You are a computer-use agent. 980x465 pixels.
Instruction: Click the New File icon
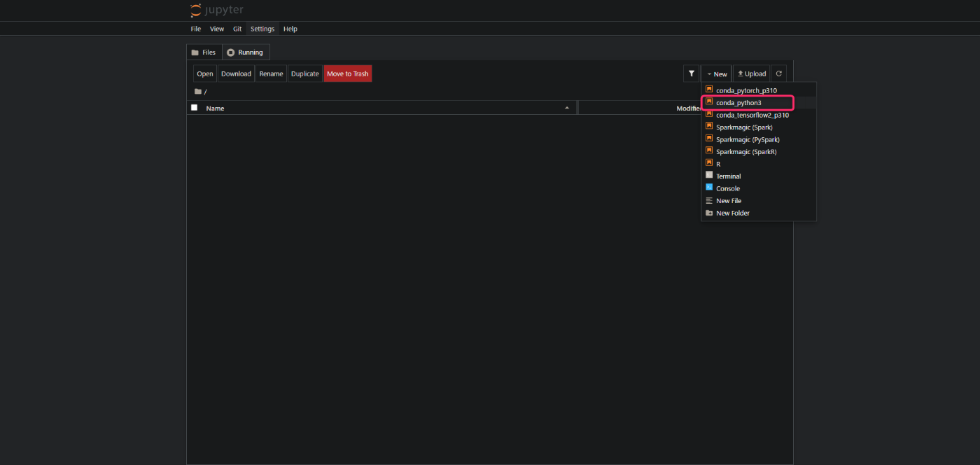709,200
